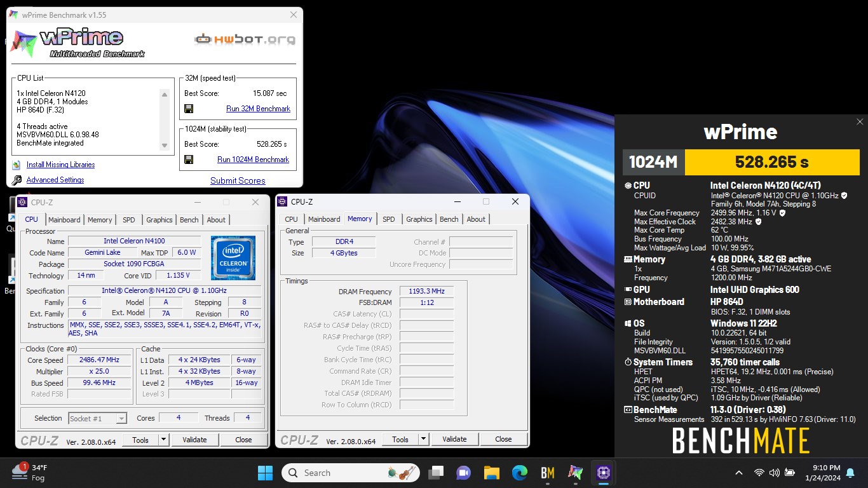868x488 pixels.
Task: Run the 32M Benchmark
Action: pos(258,109)
